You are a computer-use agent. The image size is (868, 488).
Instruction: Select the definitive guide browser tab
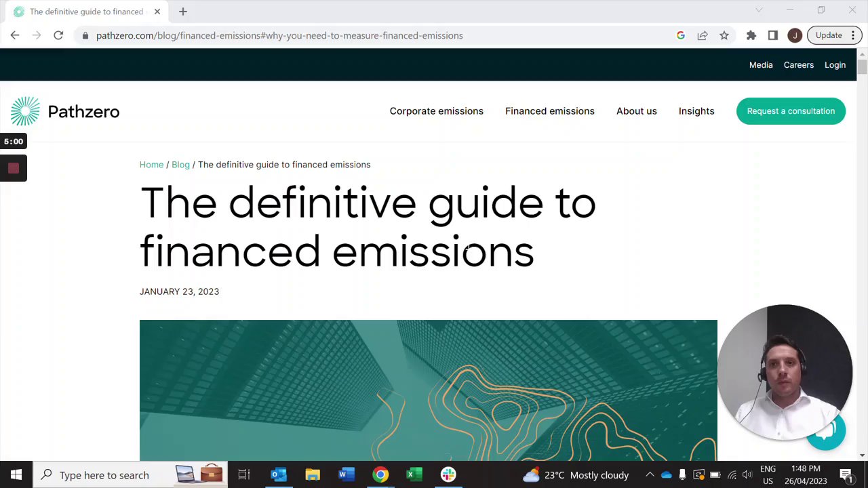[86, 12]
